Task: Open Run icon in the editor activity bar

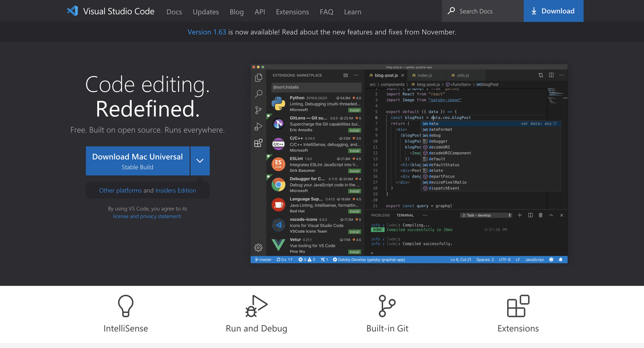Action: 259,126
